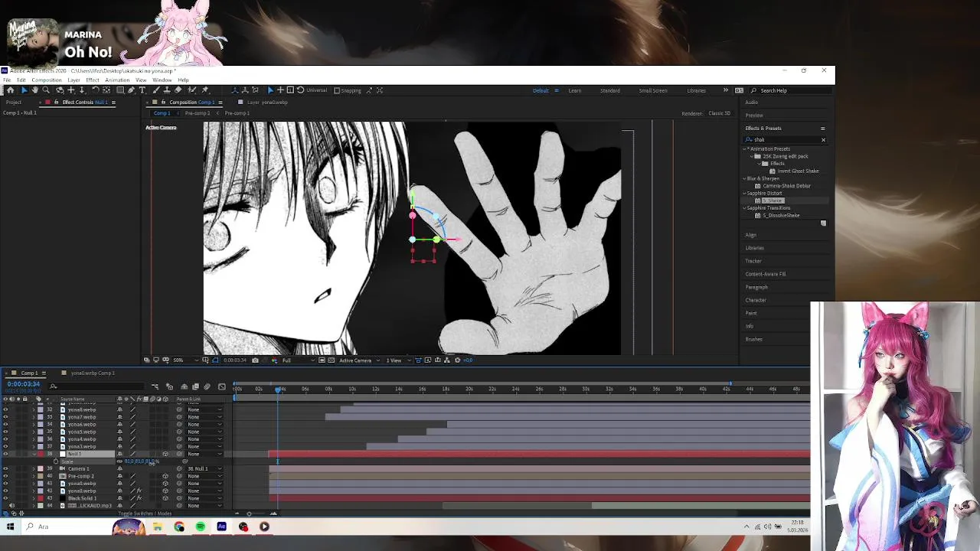
Task: Switch to yona0.webp Comp 1 timeline tab
Action: tap(93, 373)
